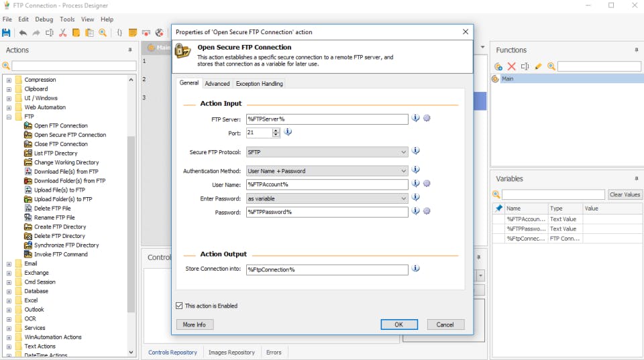Viewport: 644px width, 360px height.
Task: Close the properties dialog with X
Action: (x=466, y=32)
